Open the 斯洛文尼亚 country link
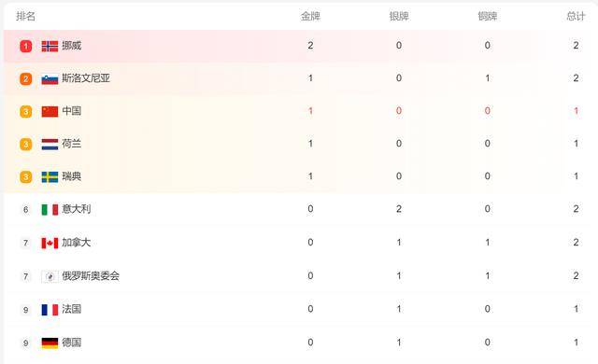The width and height of the screenshot is (598, 364). 86,78
